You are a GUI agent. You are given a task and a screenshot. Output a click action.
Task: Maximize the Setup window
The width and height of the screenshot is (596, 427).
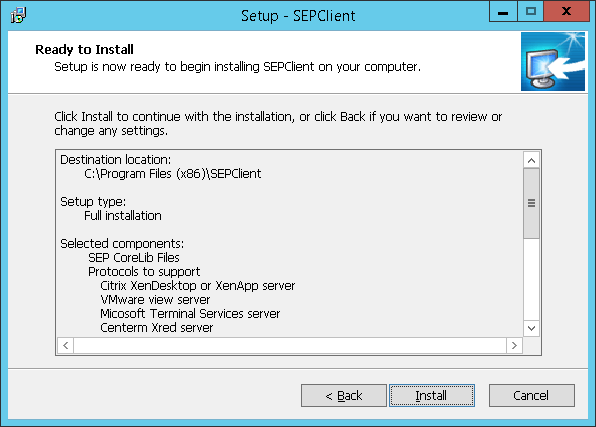(x=531, y=11)
